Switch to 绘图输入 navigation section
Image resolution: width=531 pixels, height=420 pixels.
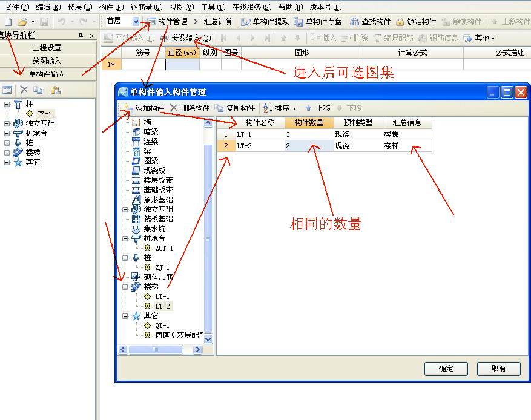[48, 61]
